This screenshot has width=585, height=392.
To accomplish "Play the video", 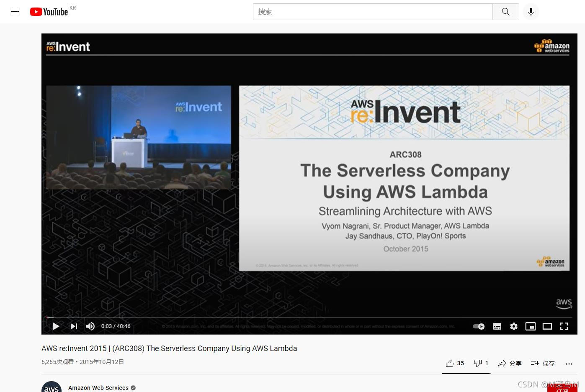I will 56,326.
